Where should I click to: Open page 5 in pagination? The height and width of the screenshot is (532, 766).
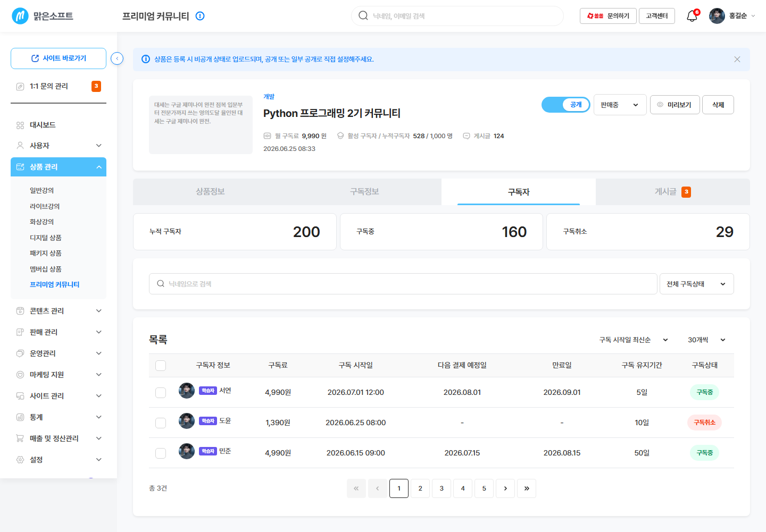(x=484, y=488)
